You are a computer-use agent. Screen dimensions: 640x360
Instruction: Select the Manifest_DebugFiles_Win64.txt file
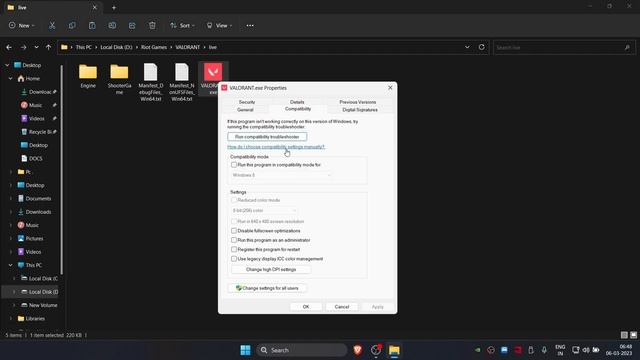point(151,82)
